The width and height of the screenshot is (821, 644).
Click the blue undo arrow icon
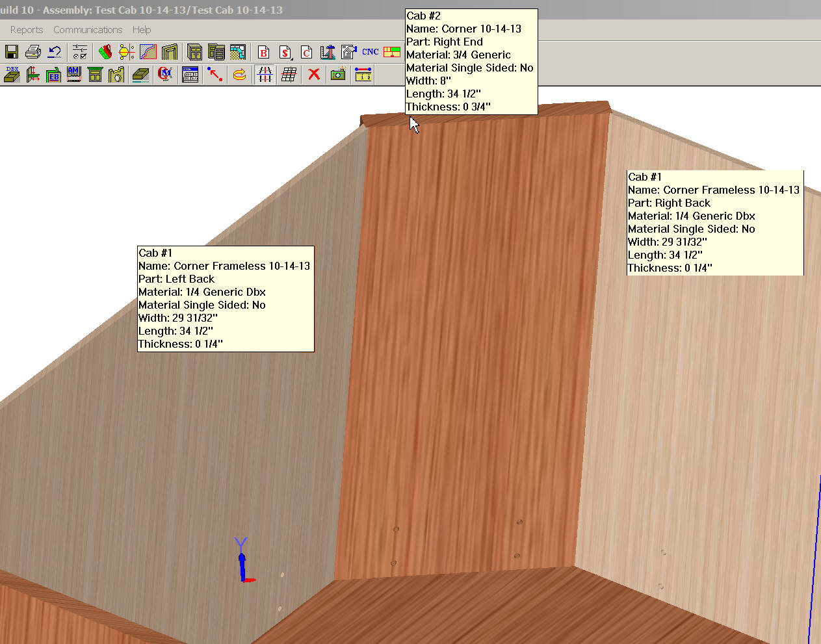[55, 52]
